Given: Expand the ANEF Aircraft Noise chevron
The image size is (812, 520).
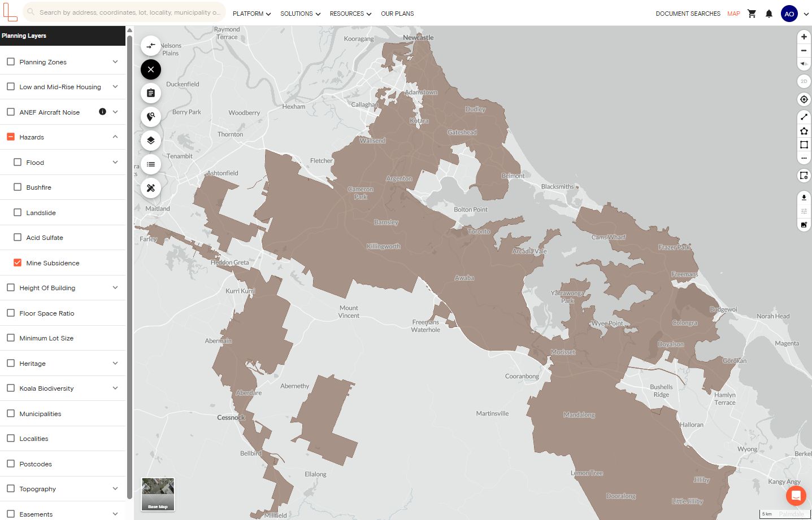Looking at the screenshot, I should click(x=115, y=112).
